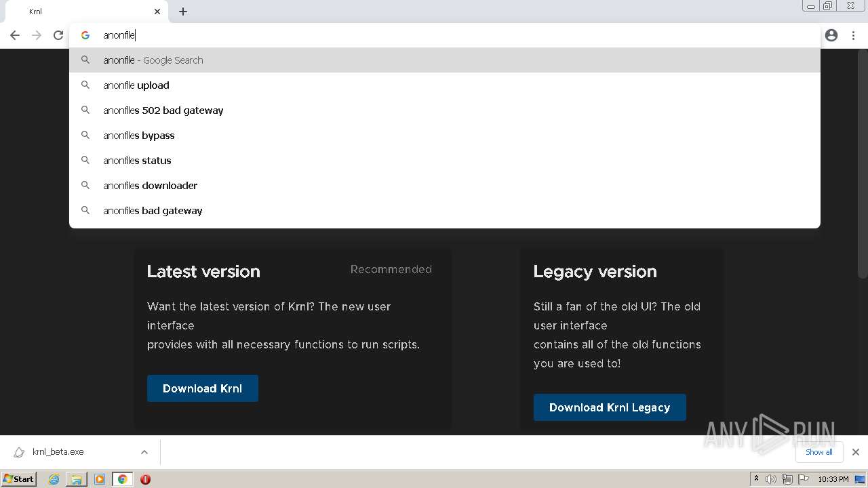
Task: Show all downloads
Action: (x=818, y=452)
